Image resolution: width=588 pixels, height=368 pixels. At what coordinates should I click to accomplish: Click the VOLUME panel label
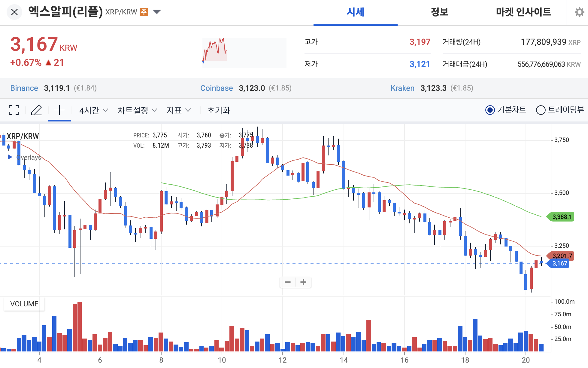point(24,304)
